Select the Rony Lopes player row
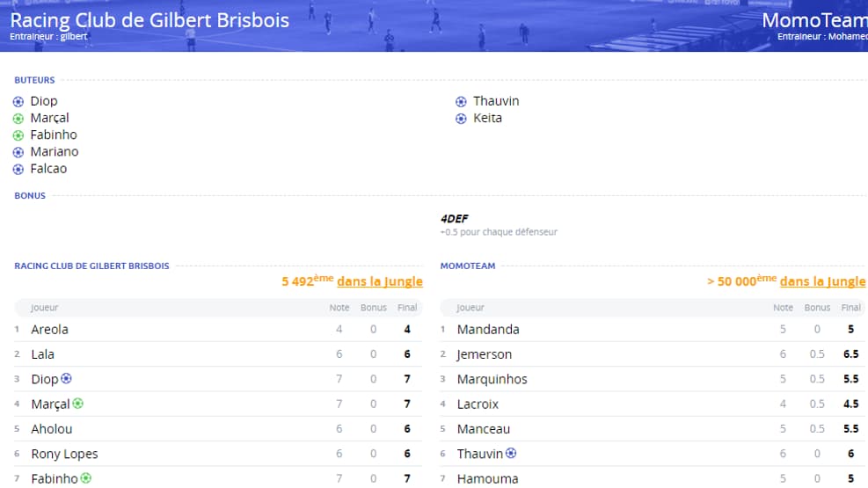The height and width of the screenshot is (488, 868). [218, 454]
